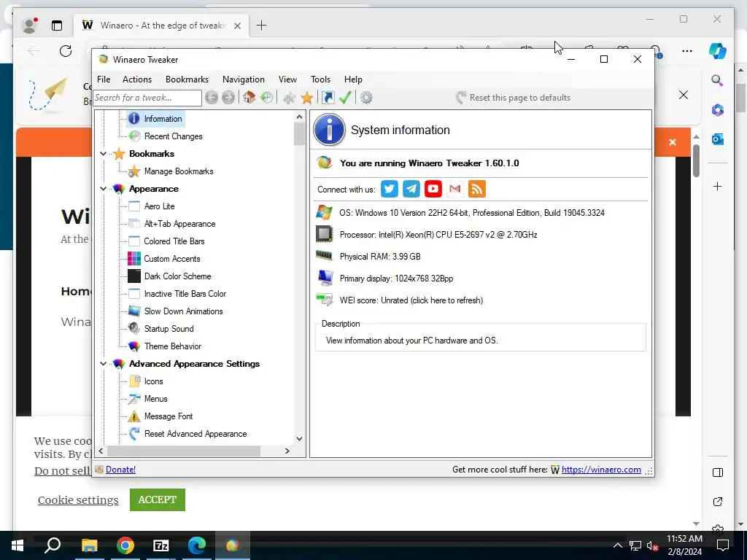Show hidden system tray icons
This screenshot has height=560, width=747.
coord(617,545)
